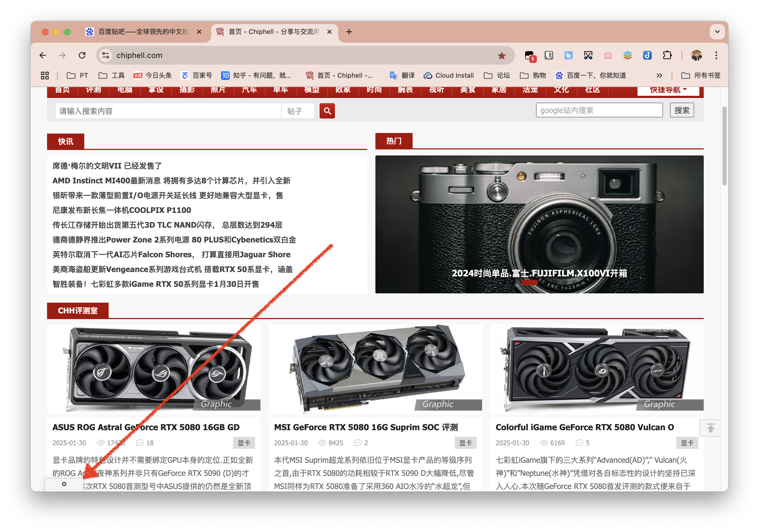Open the 知乎 bookmark

[x=256, y=75]
